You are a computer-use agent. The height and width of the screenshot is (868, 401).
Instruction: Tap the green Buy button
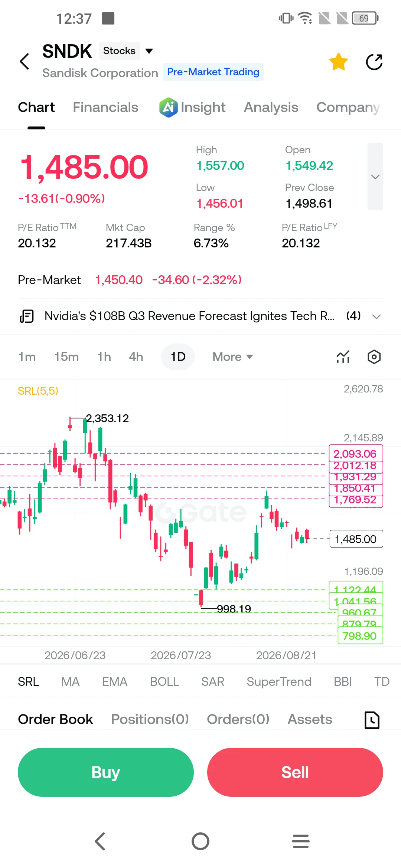coord(106,772)
